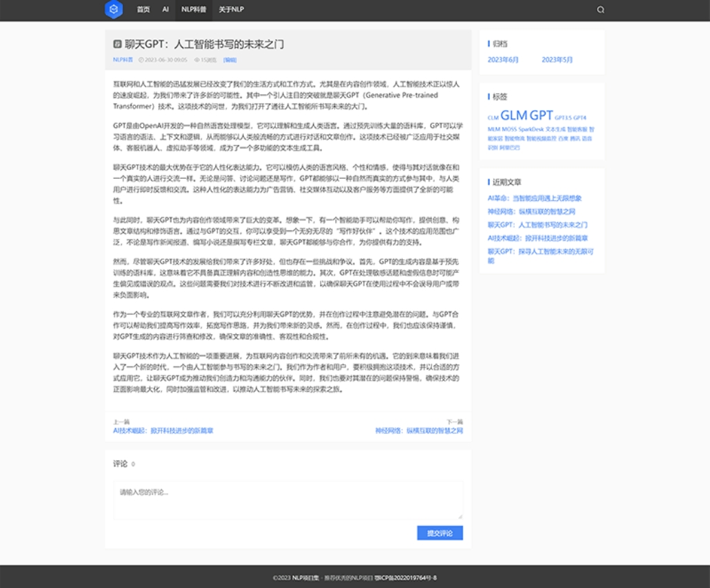Click the CLM tag
Viewport: 710px width, 588px height.
coord(493,118)
